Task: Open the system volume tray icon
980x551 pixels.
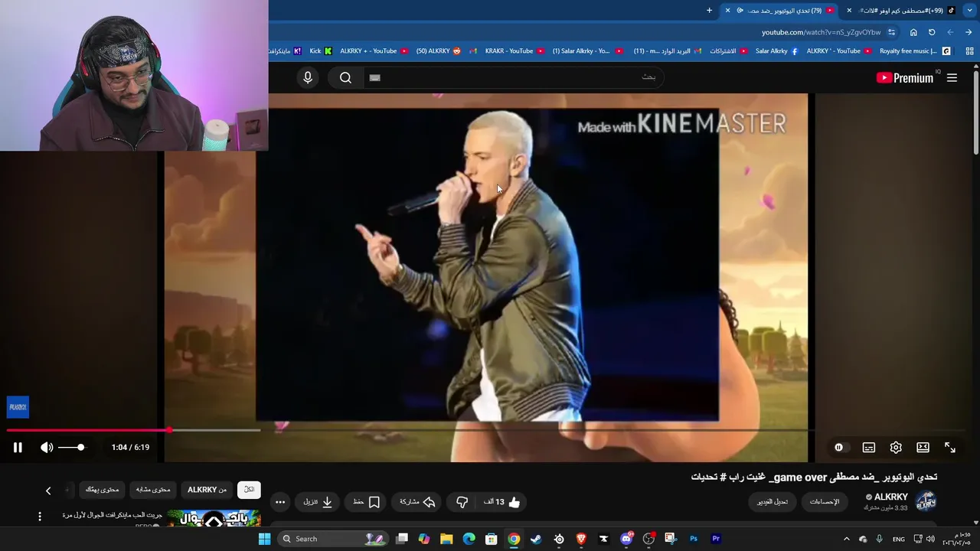Action: pyautogui.click(x=931, y=539)
